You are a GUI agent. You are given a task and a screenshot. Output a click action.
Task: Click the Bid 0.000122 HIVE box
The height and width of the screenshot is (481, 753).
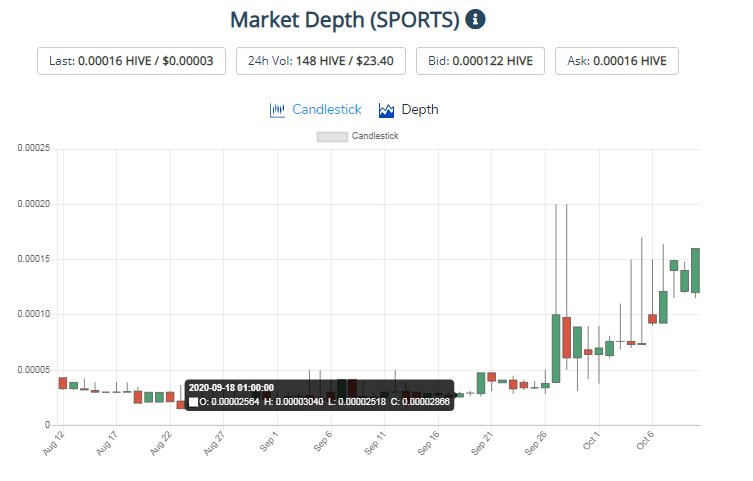(x=480, y=61)
